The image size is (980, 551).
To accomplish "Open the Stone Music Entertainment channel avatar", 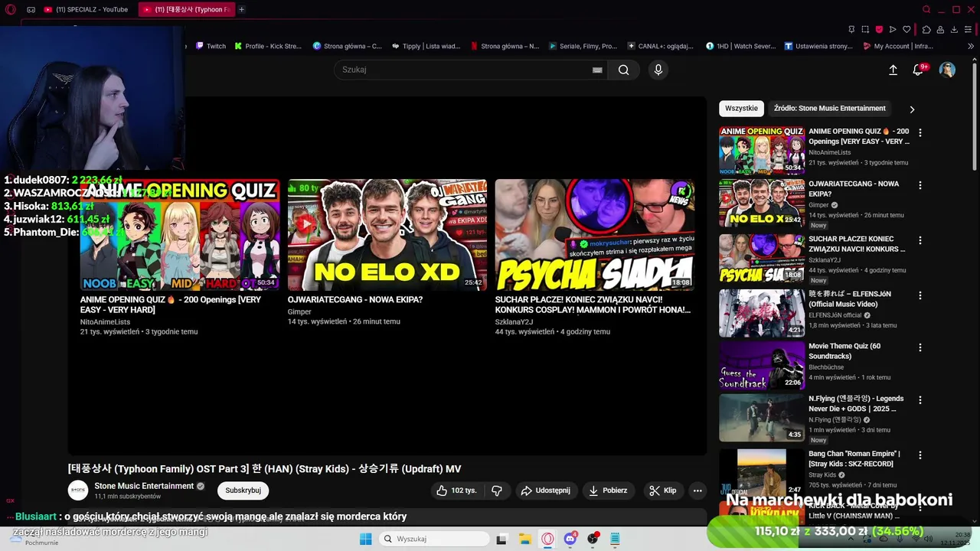I will tap(78, 491).
